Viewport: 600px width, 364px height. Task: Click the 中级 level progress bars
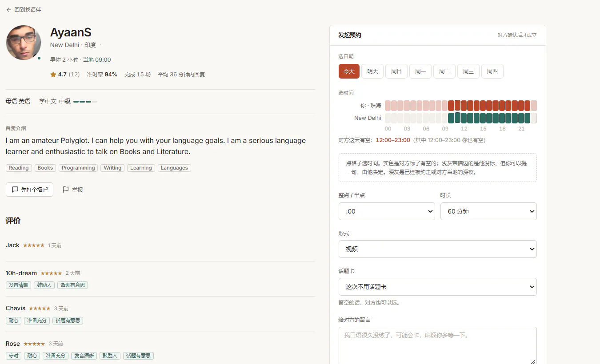85,102
